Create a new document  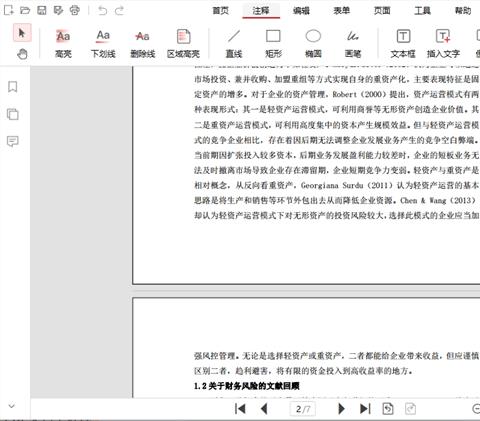click(9, 11)
